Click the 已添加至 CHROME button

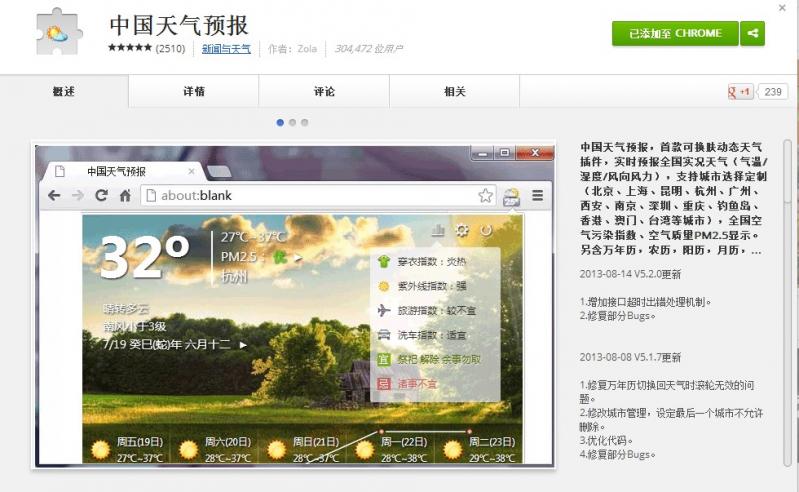pos(675,33)
